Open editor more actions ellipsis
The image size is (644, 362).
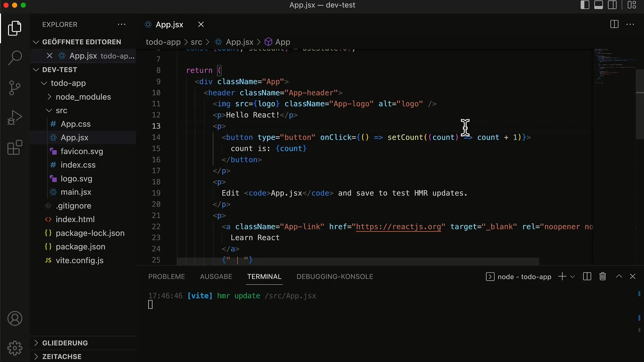tap(631, 24)
